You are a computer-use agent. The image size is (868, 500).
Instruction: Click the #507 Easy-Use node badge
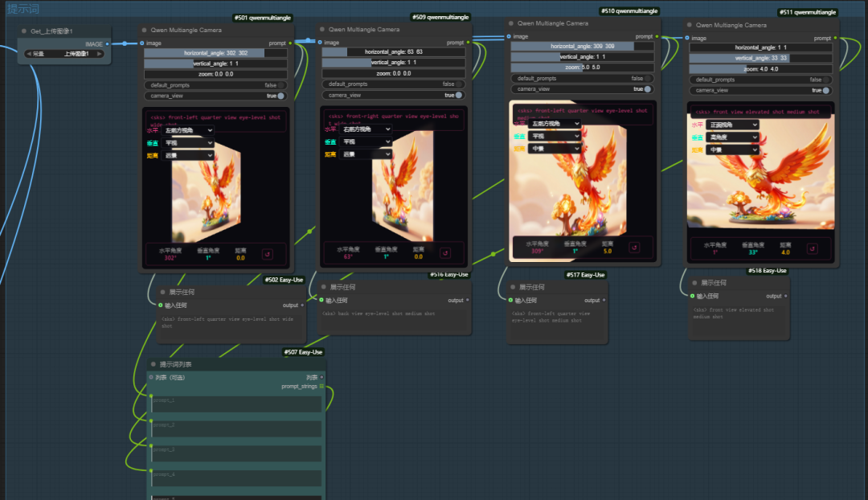[303, 352]
